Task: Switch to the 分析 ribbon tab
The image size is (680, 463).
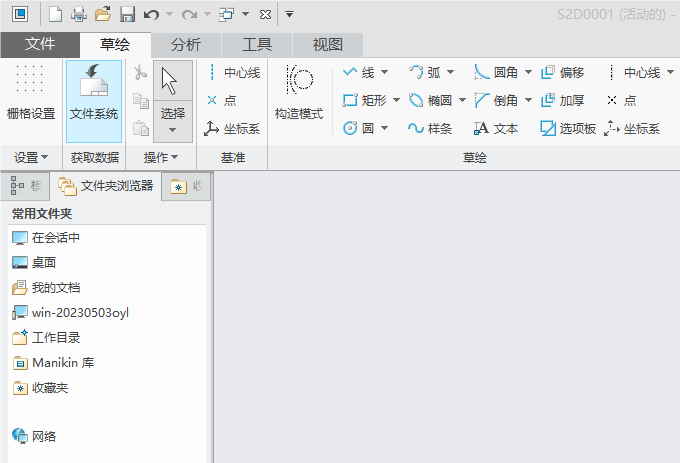Action: click(186, 45)
